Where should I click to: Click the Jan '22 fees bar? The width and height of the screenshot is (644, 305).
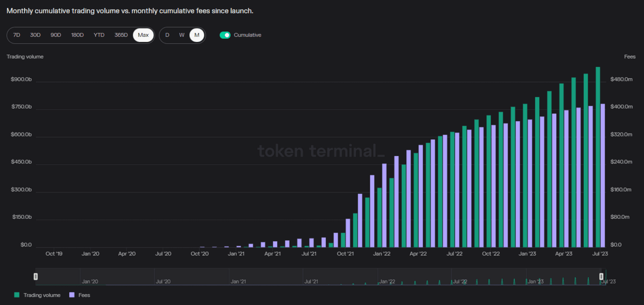[384, 206]
